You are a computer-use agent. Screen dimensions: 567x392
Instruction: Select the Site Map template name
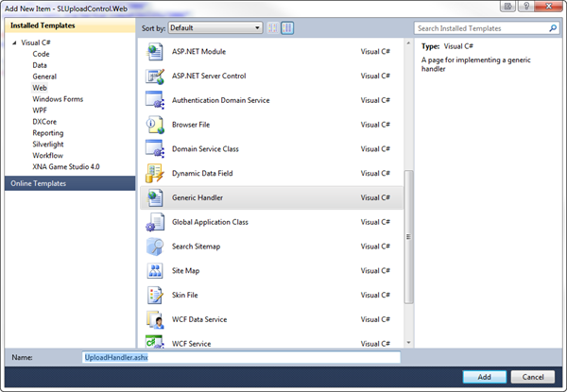(185, 270)
